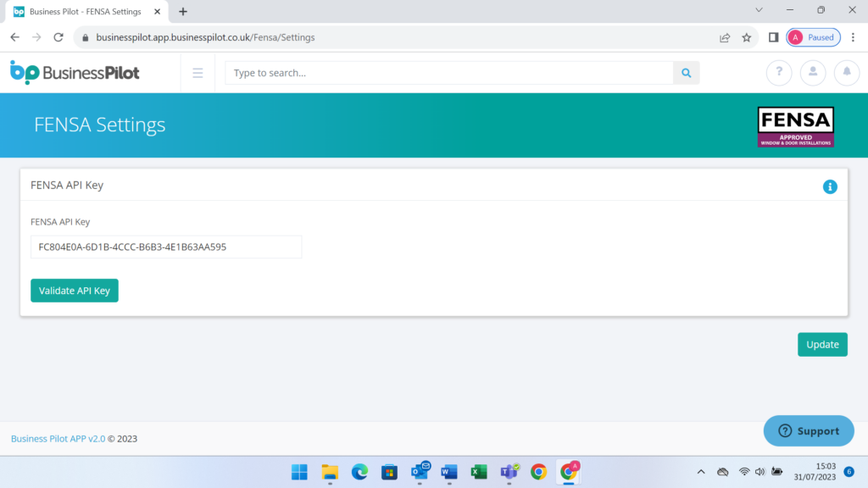Image resolution: width=868 pixels, height=488 pixels.
Task: Open the network Wi-Fi settings
Action: [744, 472]
